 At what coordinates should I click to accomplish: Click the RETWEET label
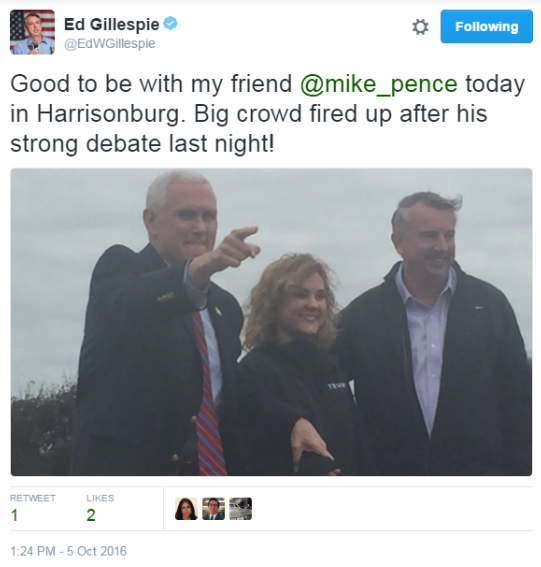click(33, 498)
